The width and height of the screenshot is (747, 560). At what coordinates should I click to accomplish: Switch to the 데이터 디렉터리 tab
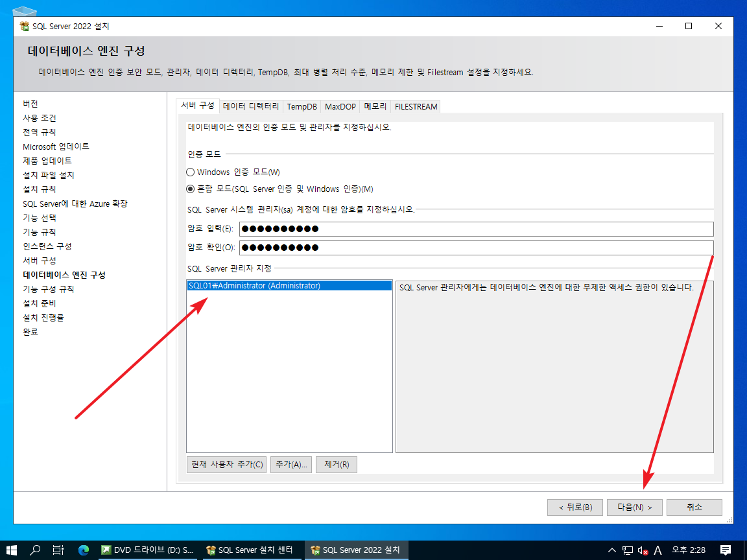(x=251, y=107)
